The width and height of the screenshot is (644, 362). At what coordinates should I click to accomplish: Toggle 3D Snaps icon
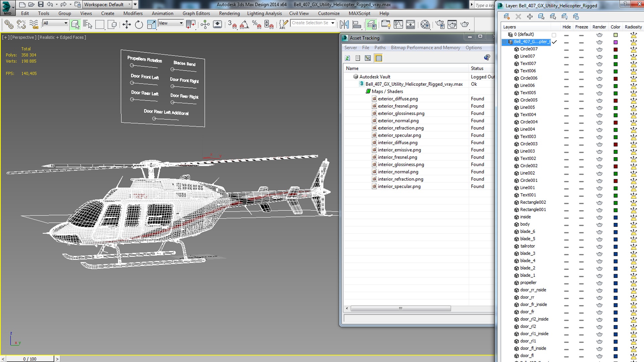click(x=232, y=24)
